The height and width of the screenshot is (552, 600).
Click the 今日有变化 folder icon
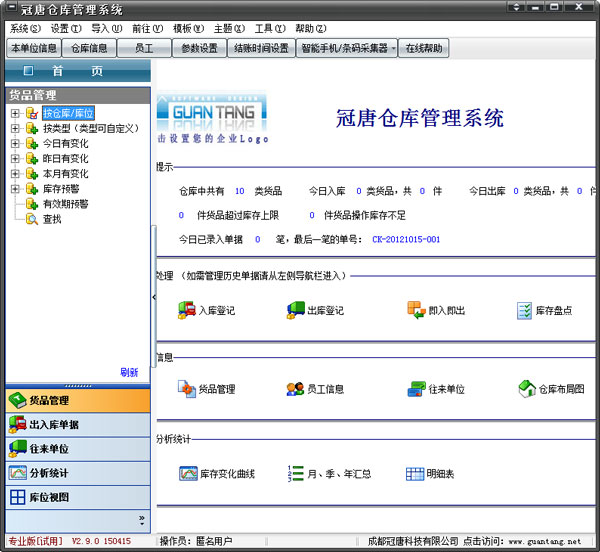(x=32, y=143)
